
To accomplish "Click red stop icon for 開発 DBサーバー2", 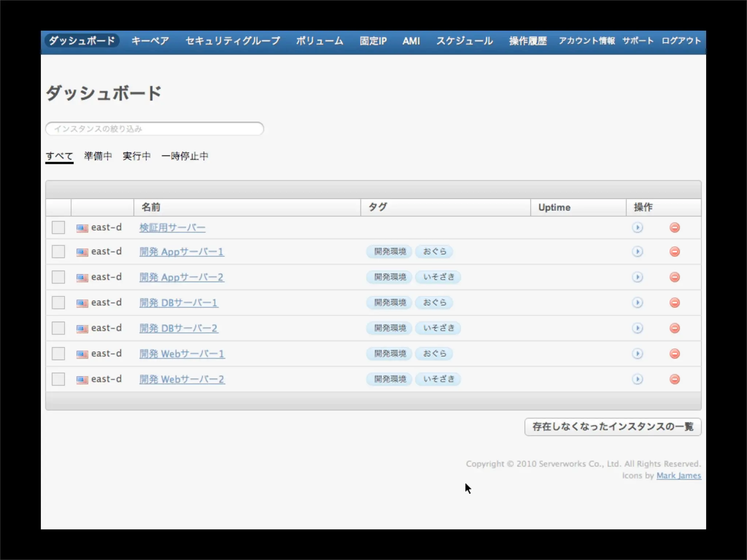I will 674,328.
